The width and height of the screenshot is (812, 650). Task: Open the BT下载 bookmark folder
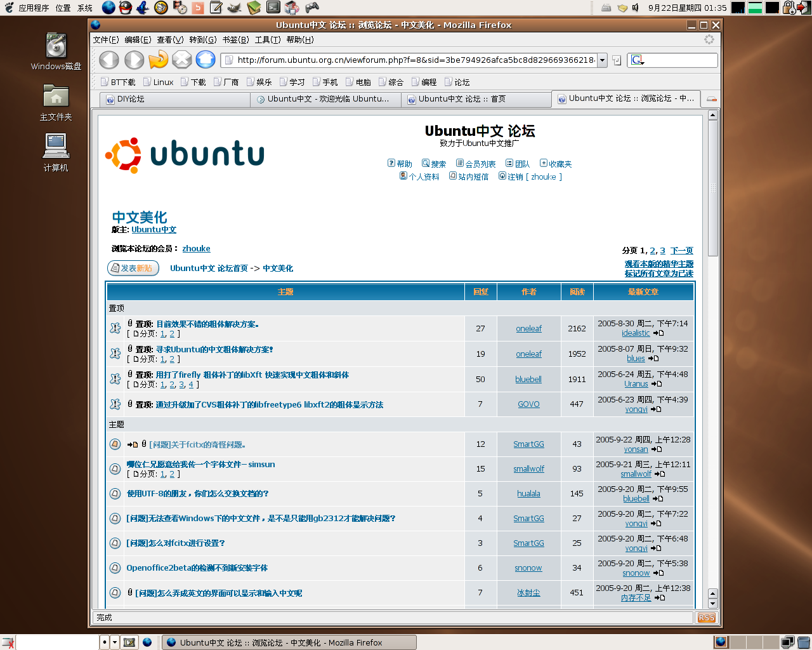(x=118, y=82)
